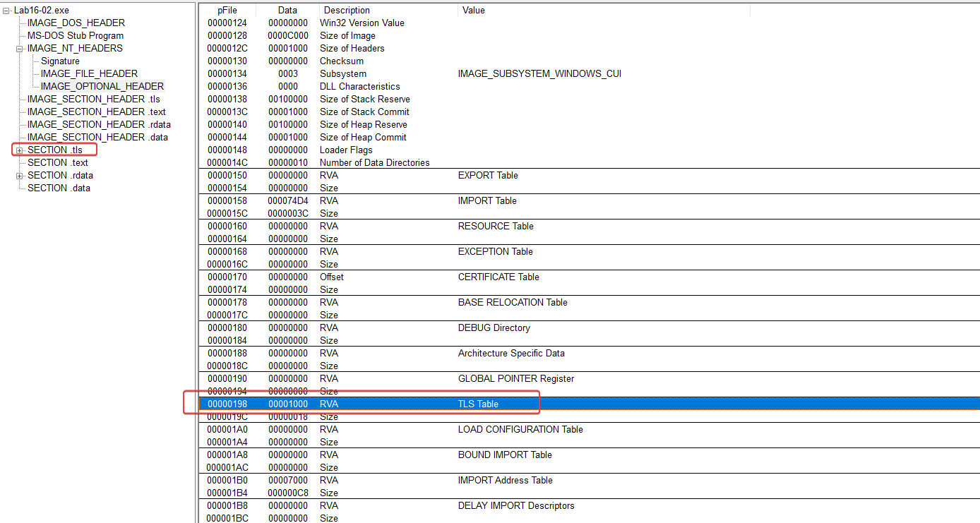
Task: Open the MS-DOS Stub Program entry
Action: tap(76, 36)
